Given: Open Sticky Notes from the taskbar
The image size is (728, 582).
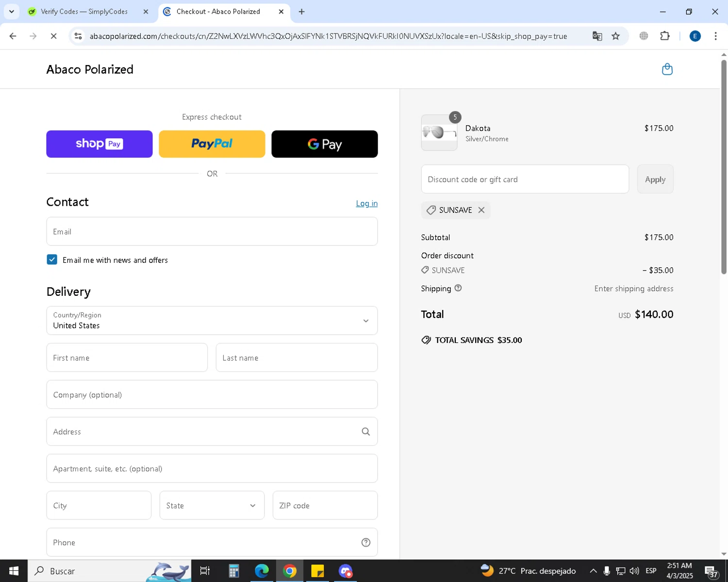Looking at the screenshot, I should (x=318, y=571).
